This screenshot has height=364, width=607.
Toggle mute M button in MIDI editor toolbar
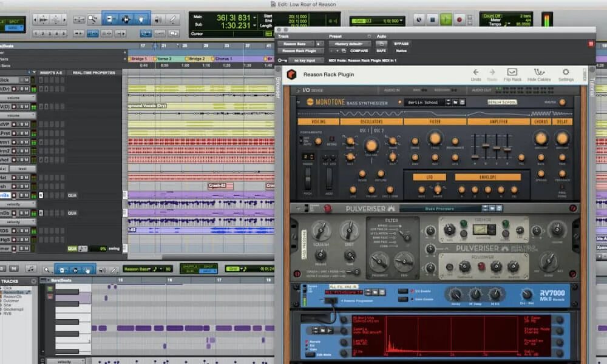(x=13, y=269)
